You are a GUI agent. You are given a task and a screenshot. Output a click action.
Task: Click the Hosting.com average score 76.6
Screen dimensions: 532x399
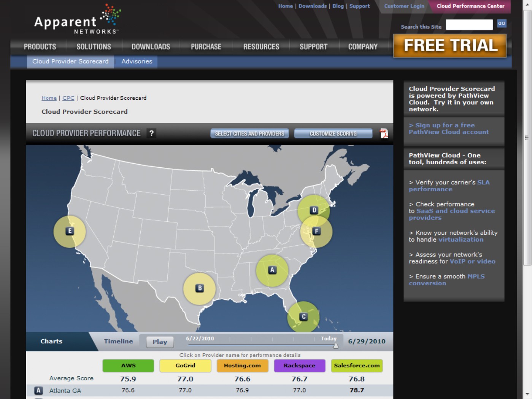(x=242, y=379)
